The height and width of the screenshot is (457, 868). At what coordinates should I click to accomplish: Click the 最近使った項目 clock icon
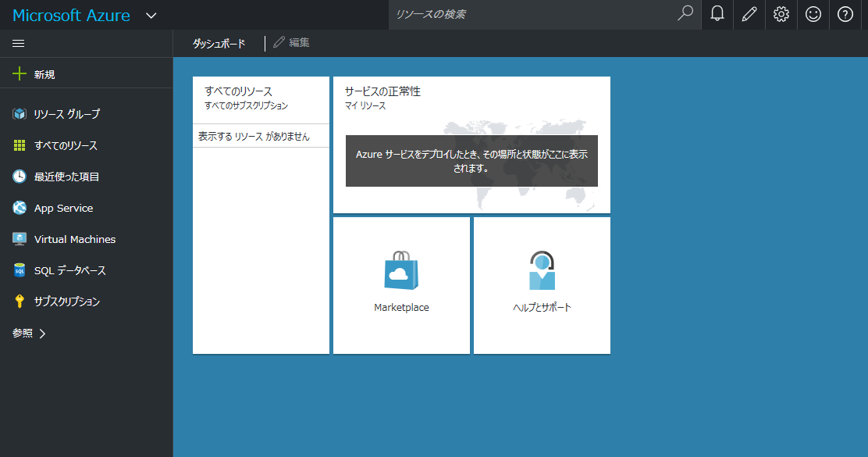click(20, 176)
